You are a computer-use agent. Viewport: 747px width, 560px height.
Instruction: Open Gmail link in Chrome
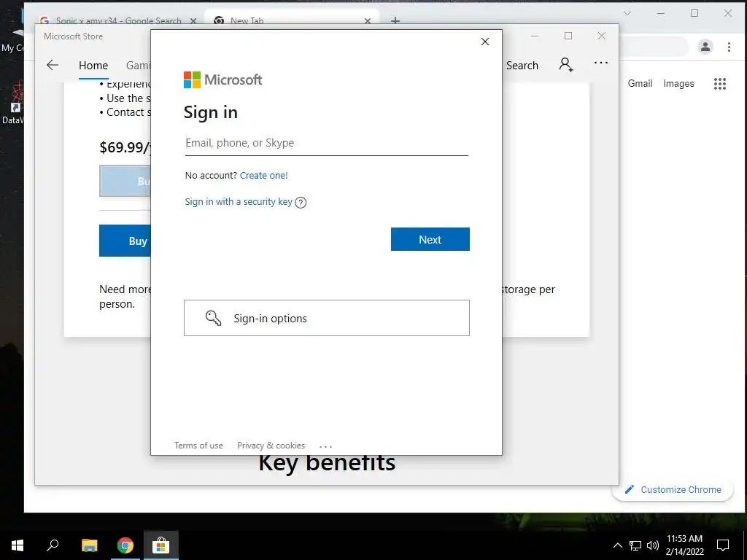click(640, 83)
